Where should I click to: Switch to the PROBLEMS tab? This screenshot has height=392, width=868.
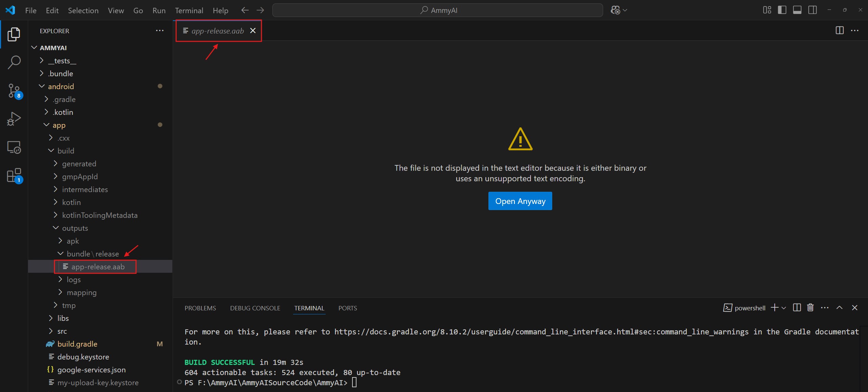pos(200,308)
